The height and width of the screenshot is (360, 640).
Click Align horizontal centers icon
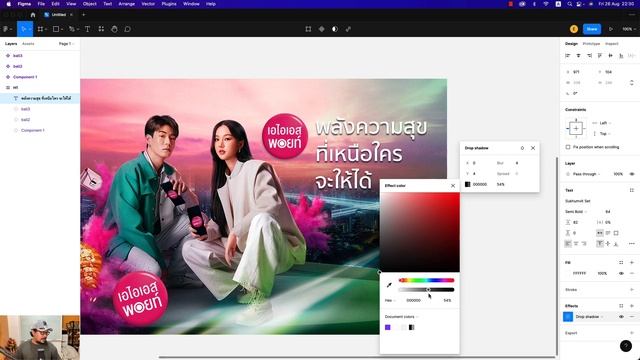point(578,56)
